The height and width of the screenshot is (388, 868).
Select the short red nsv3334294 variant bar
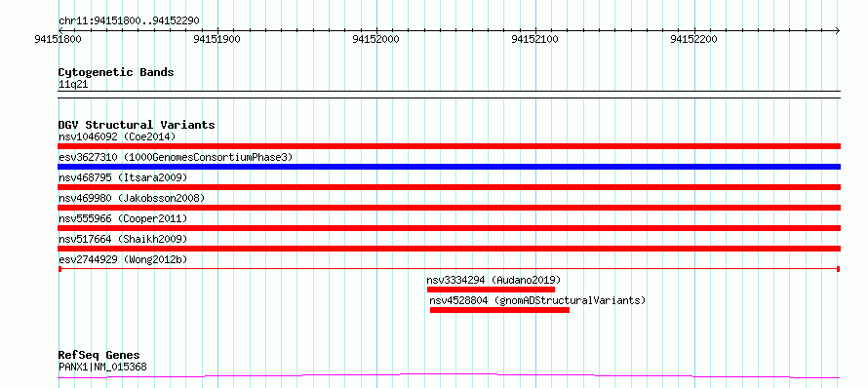pyautogui.click(x=491, y=290)
